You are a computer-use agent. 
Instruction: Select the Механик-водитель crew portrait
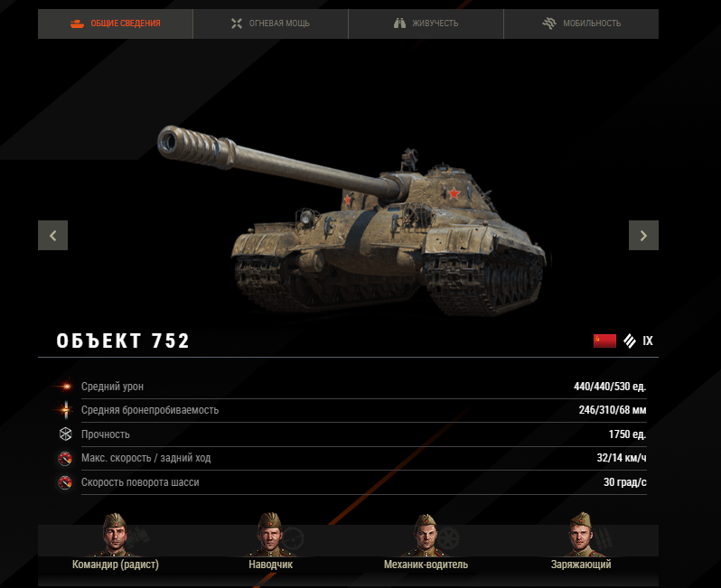pos(426,535)
